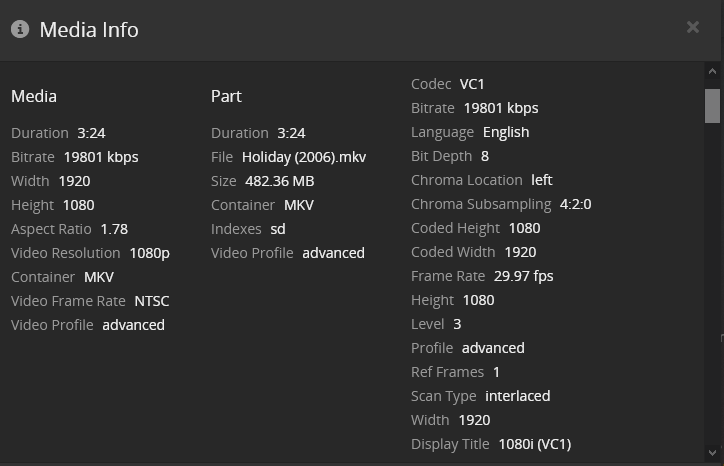Select the Chroma Subsampling value 4:2:0
The width and height of the screenshot is (724, 466).
coord(575,204)
